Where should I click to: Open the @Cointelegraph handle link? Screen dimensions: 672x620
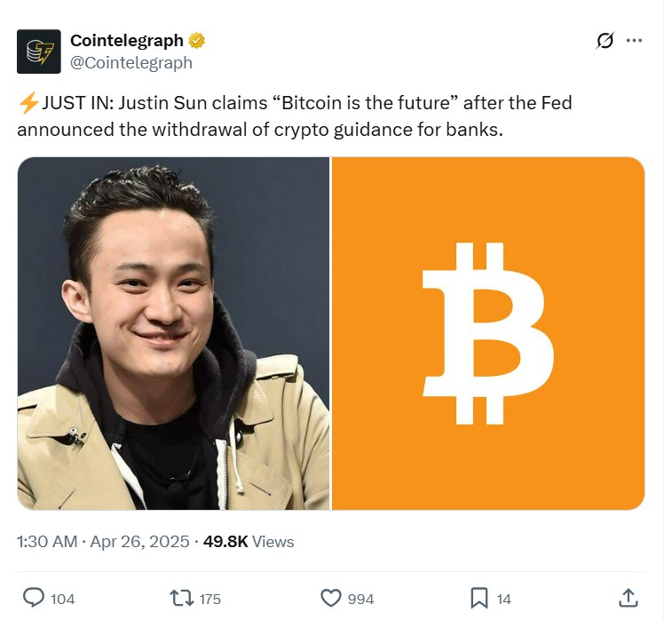[x=131, y=62]
